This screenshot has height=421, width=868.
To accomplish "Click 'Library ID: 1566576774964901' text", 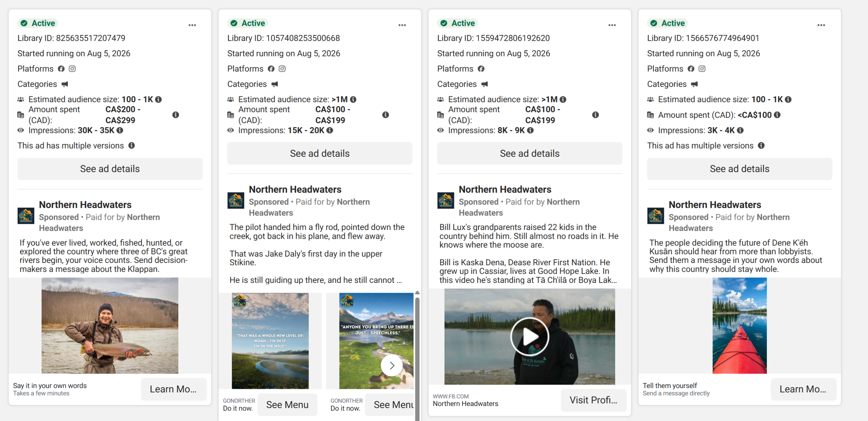I will click(703, 38).
